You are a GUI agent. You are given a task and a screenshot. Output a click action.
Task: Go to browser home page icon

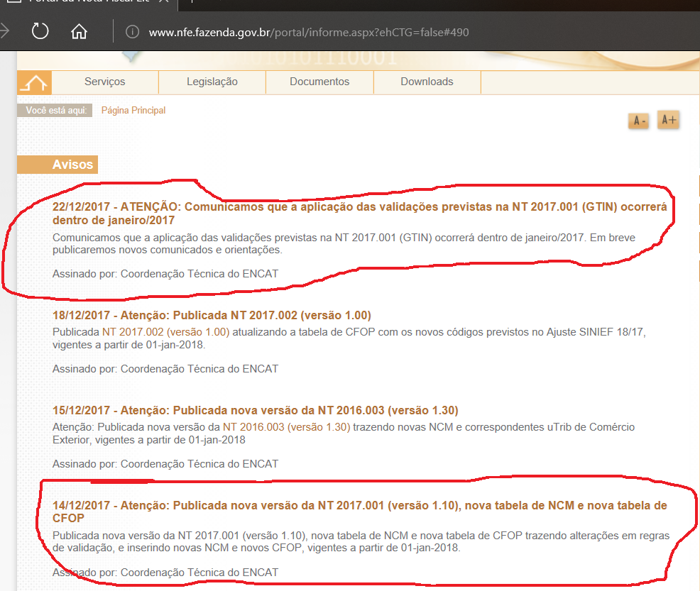click(x=79, y=32)
